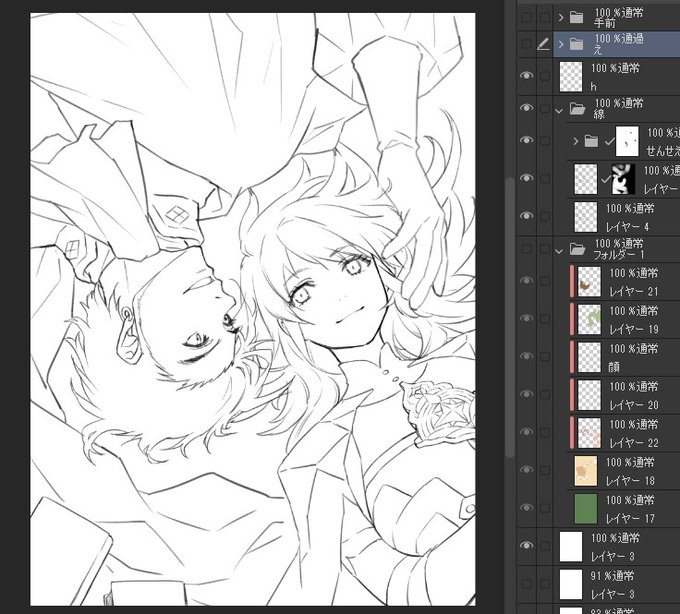Viewport: 680px width, 614px height.
Task: Select the white thumbnail of 100% レイヤー 3
Action: [571, 546]
